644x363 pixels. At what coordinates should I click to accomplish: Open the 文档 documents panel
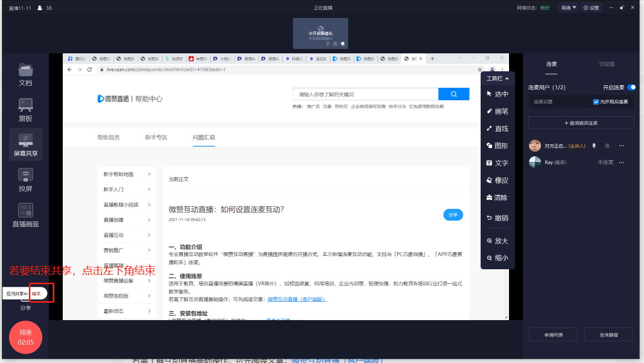(x=25, y=74)
